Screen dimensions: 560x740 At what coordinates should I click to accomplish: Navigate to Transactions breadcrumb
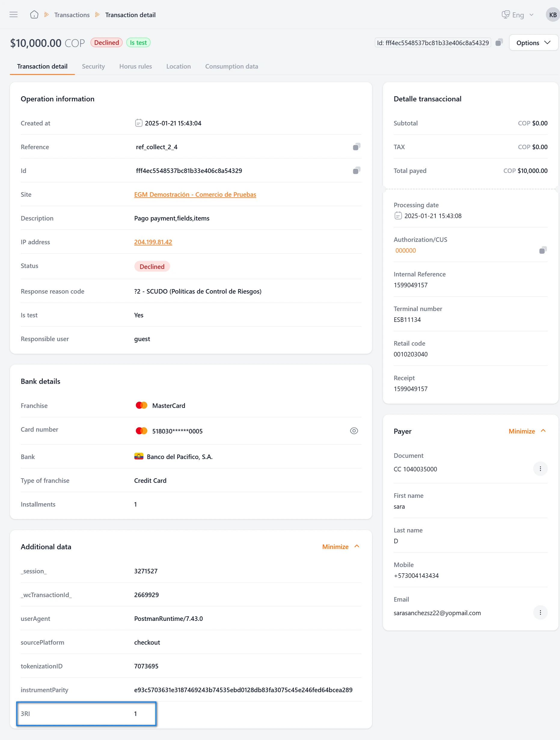pyautogui.click(x=72, y=15)
